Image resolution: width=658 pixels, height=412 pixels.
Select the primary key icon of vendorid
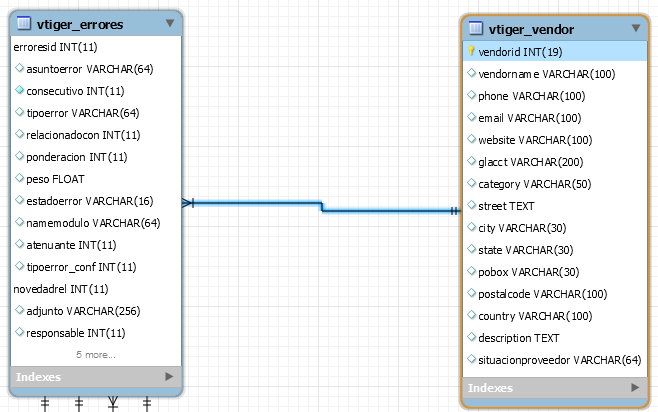click(471, 51)
